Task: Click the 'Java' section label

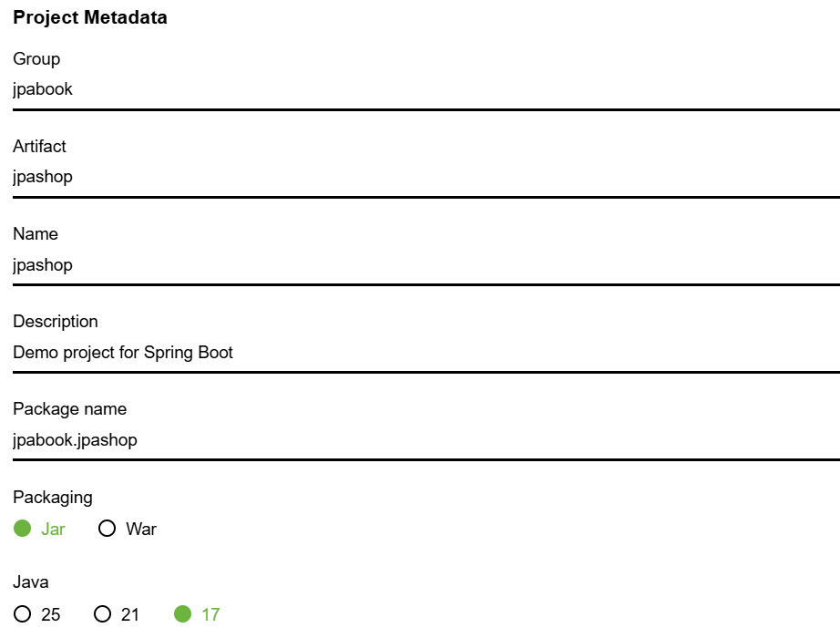Action: click(x=31, y=582)
